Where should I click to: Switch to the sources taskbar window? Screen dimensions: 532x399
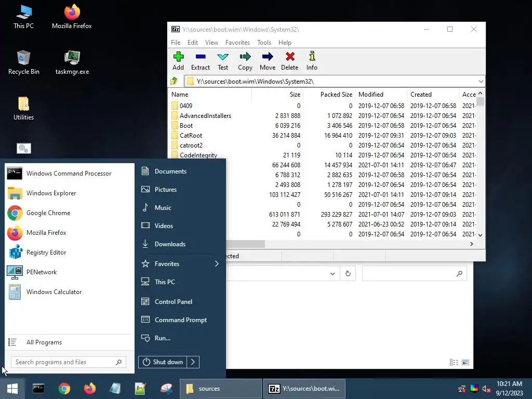point(220,389)
